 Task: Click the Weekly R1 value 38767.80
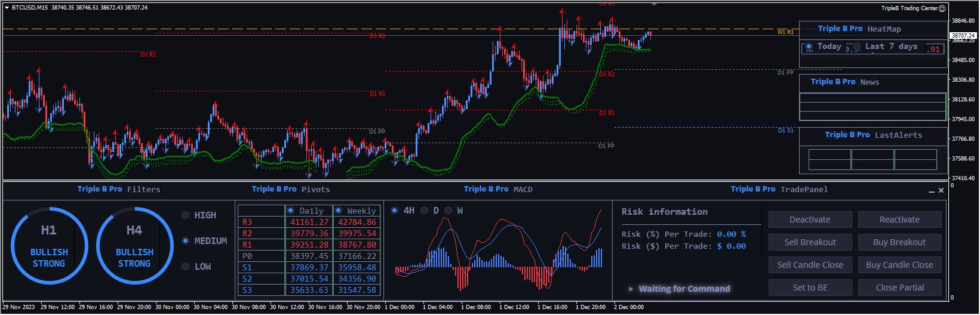click(x=357, y=245)
